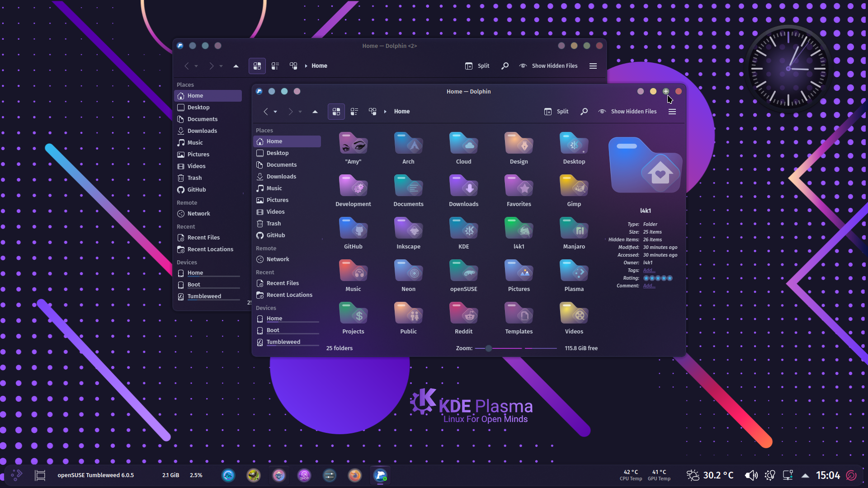Show hidden system tray icons arrow
This screenshot has height=488, width=868.
click(805, 475)
